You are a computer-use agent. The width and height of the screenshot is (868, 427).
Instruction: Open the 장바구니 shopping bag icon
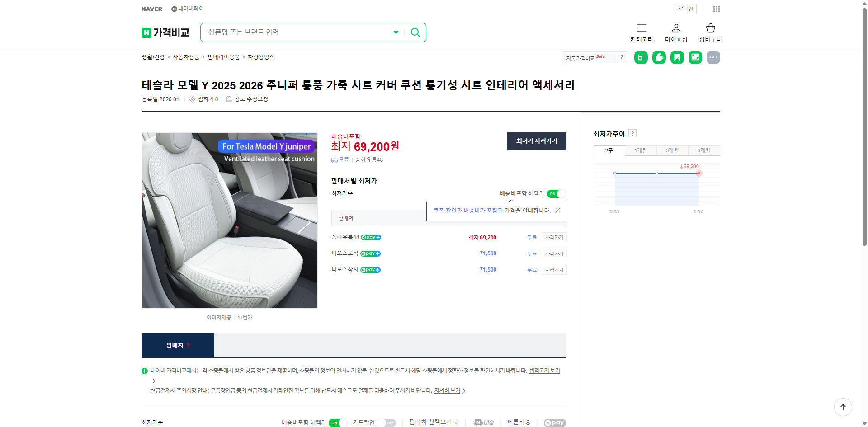(710, 28)
